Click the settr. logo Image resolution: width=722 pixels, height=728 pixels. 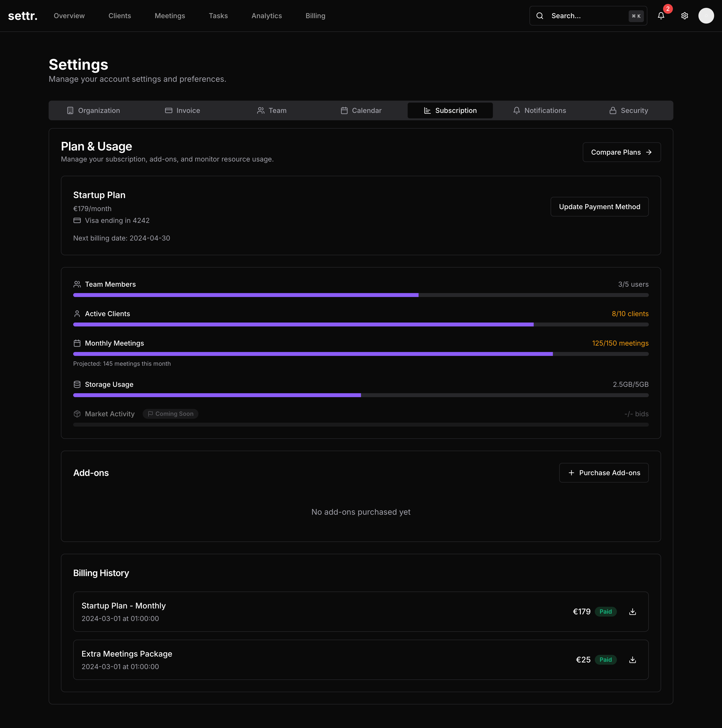(23, 16)
